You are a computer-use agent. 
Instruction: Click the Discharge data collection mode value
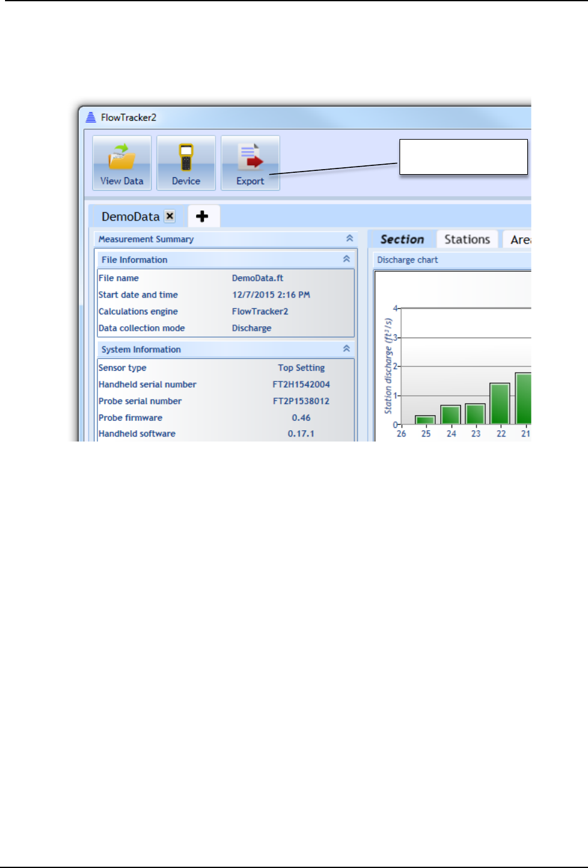(252, 328)
